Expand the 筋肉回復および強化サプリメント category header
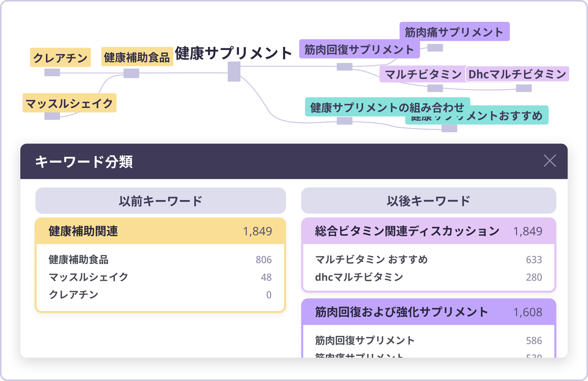 (428, 312)
